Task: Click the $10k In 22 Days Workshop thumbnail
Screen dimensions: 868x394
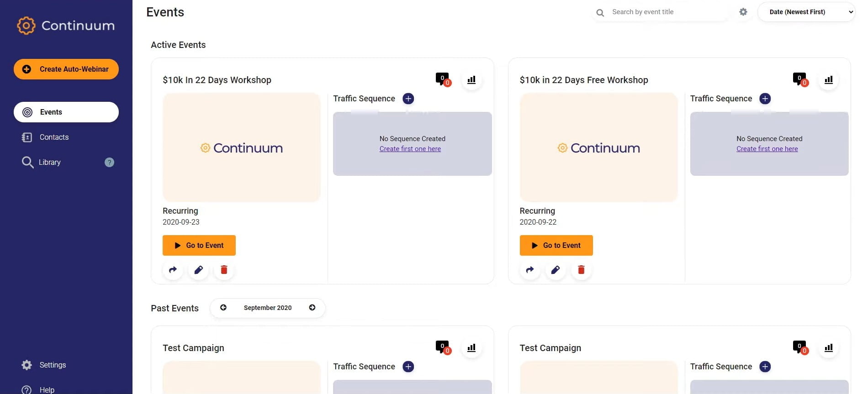Action: click(x=242, y=147)
